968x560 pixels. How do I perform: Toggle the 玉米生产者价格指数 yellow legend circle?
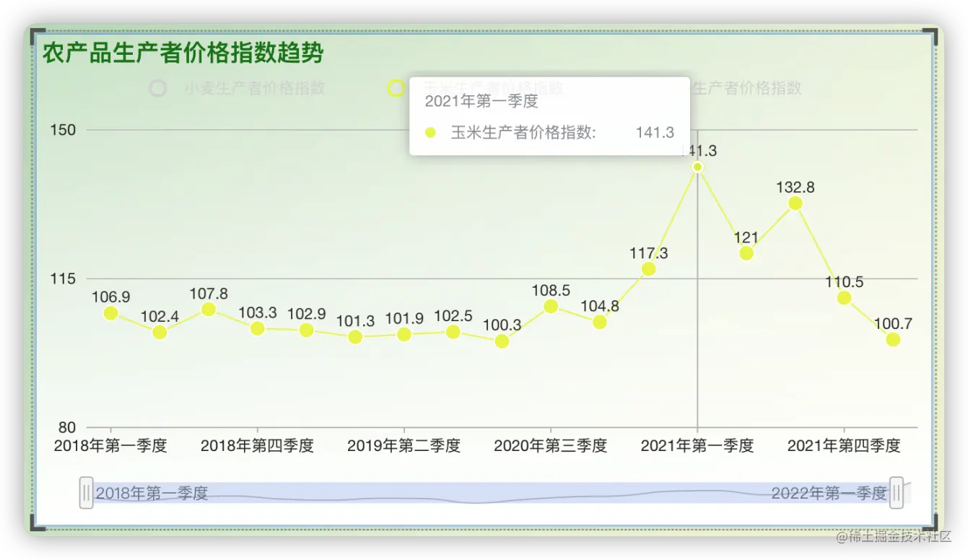click(396, 89)
